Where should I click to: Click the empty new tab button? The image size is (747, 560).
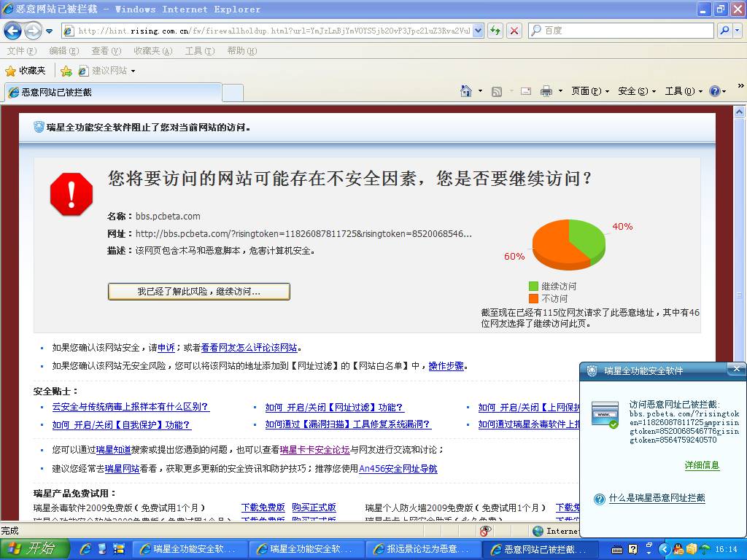(233, 93)
